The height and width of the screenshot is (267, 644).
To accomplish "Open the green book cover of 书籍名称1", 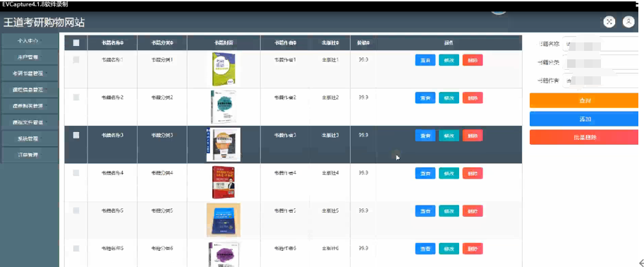I will point(224,69).
